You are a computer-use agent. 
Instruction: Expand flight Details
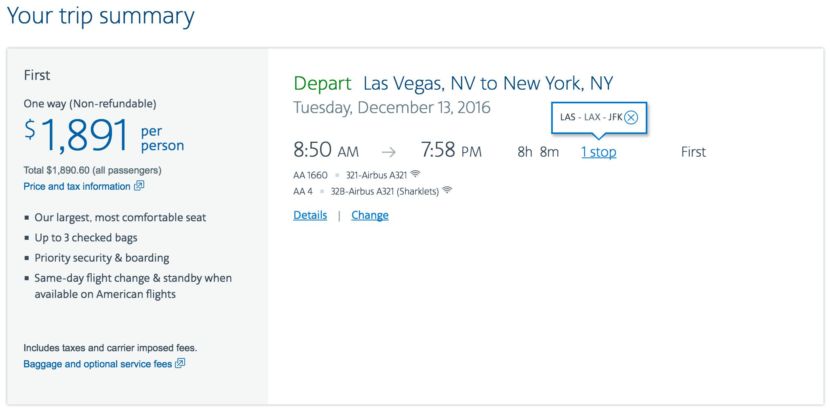[310, 215]
